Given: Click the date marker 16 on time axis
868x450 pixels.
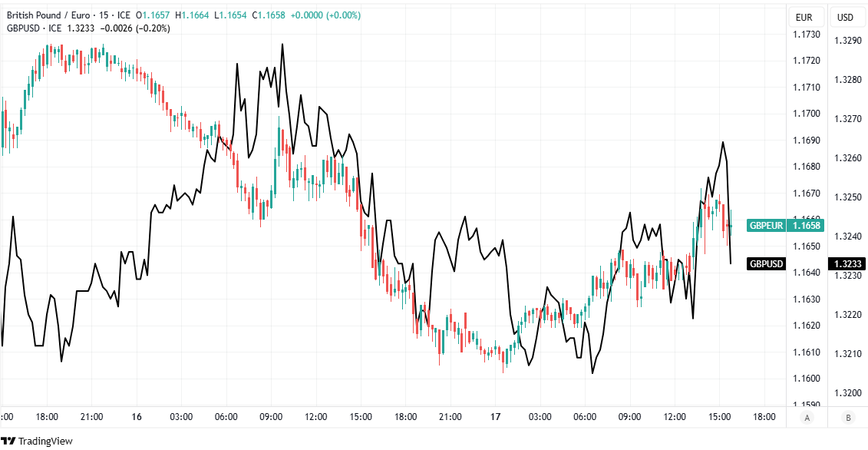Looking at the screenshot, I should 137,417.
